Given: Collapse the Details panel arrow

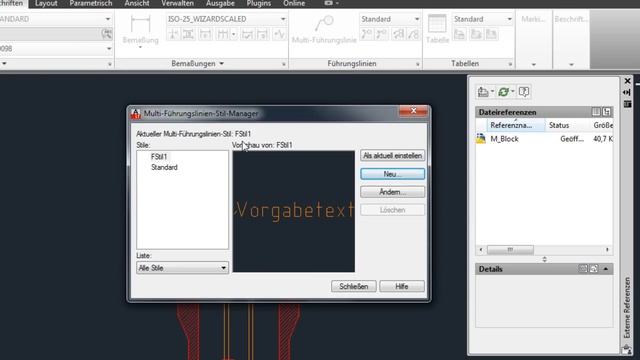Looking at the screenshot, I should (x=606, y=269).
